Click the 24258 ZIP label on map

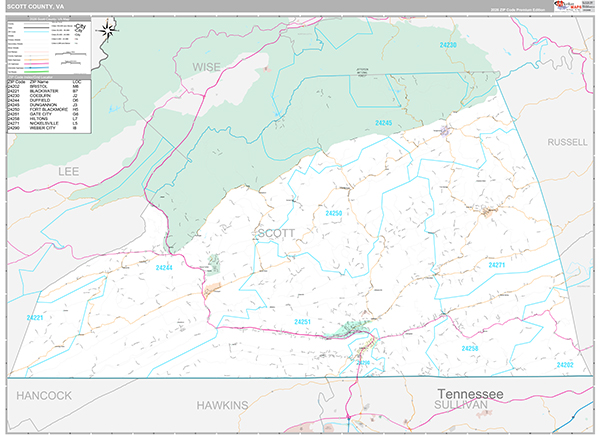click(470, 348)
